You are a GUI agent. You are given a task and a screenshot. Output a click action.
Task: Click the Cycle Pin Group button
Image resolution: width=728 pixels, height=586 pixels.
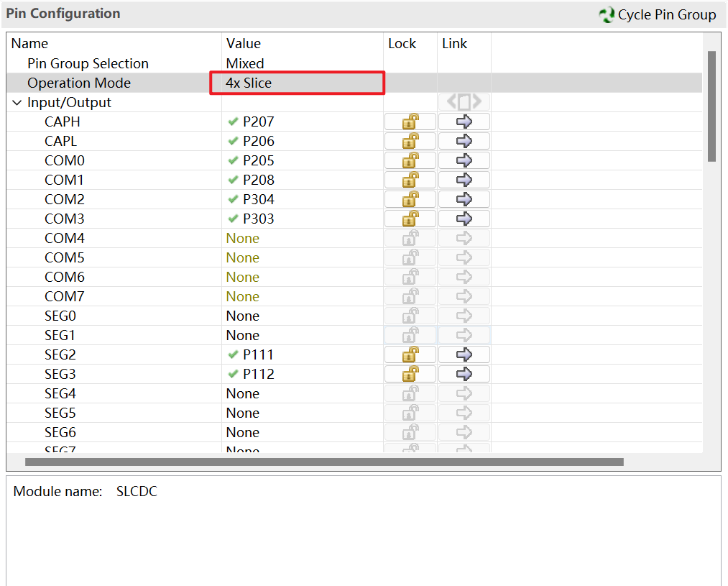[x=658, y=14]
